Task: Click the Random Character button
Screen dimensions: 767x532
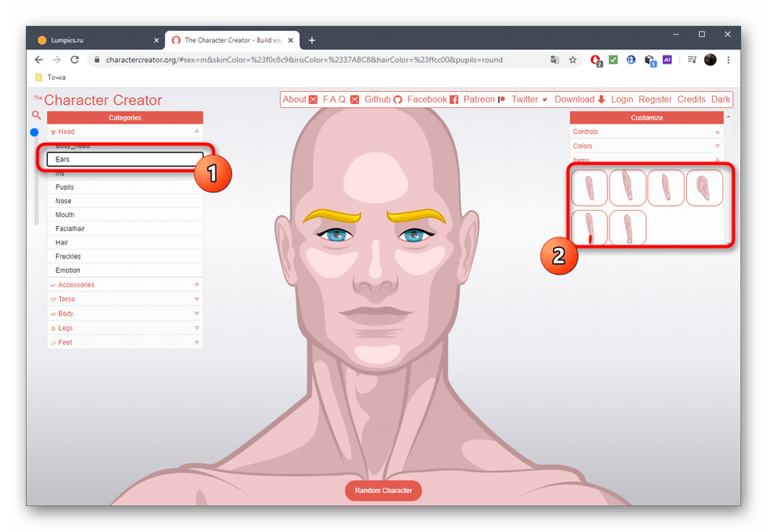Action: tap(383, 490)
